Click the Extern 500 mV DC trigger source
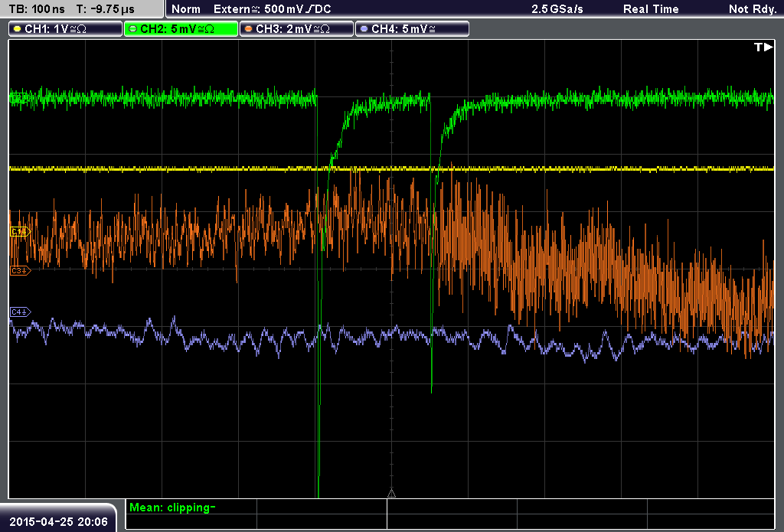 coord(272,9)
